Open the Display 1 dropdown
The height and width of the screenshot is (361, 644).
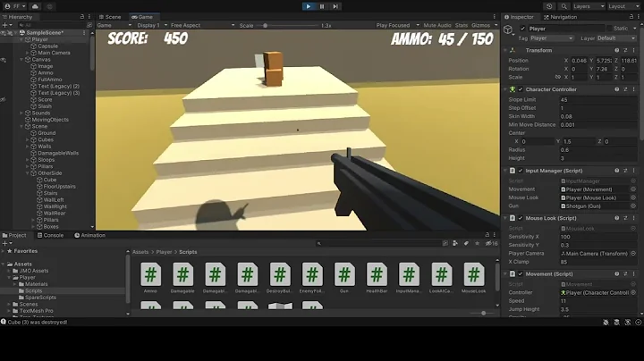point(151,25)
